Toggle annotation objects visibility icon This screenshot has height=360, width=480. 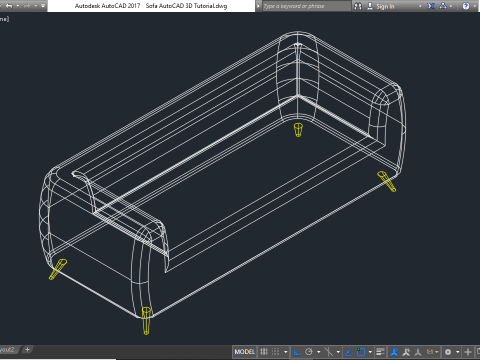[x=394, y=352]
